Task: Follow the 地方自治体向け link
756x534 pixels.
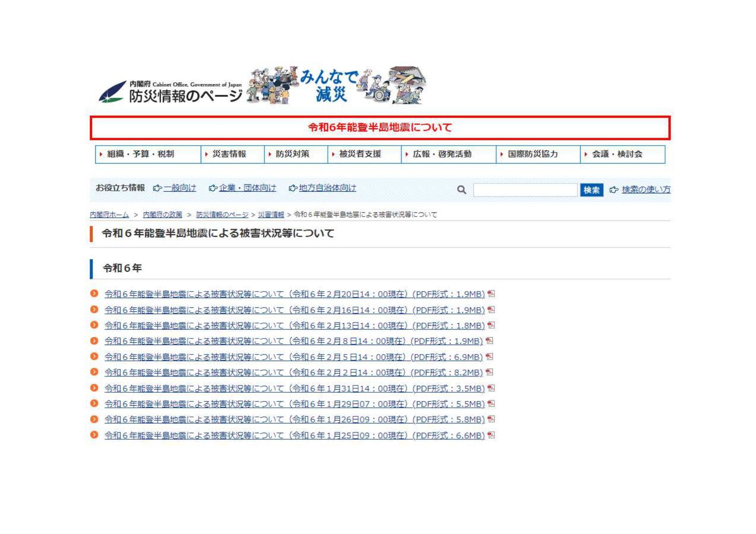Action: [x=327, y=188]
